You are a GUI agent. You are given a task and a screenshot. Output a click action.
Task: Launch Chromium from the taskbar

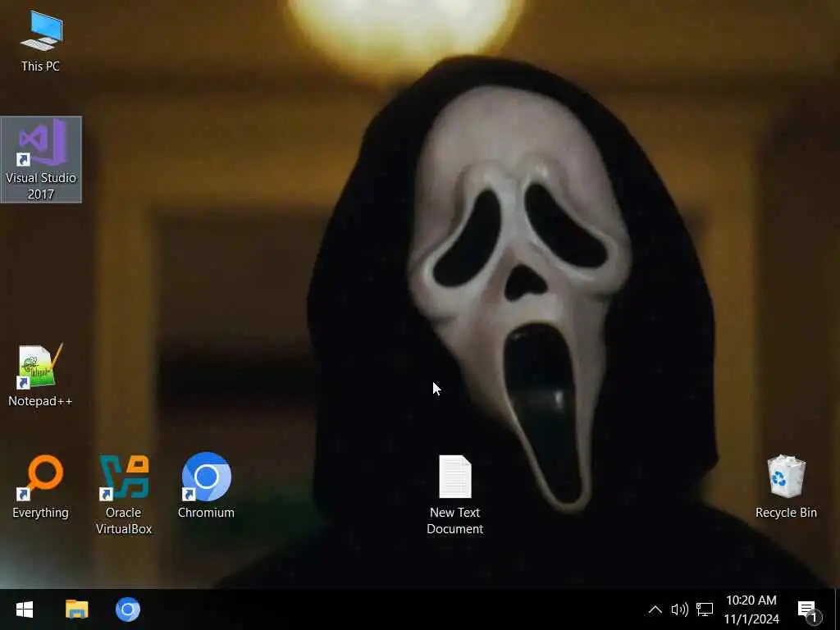point(127,609)
